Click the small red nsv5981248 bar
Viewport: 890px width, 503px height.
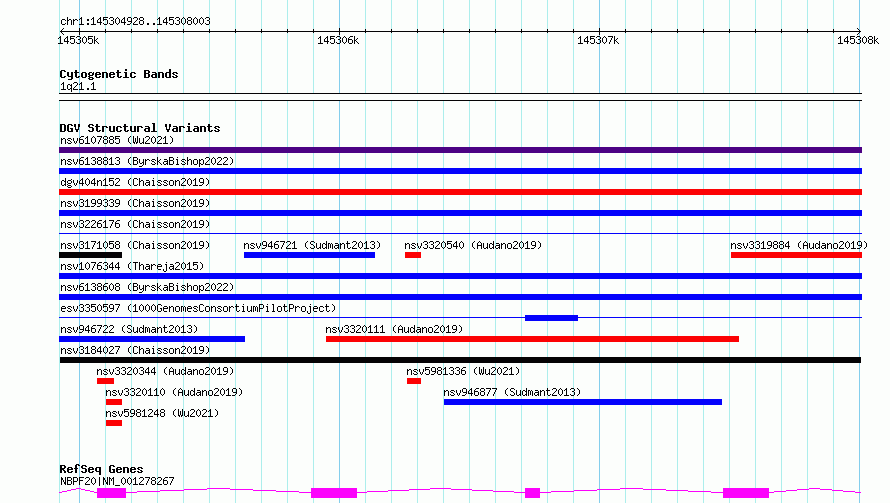coord(114,423)
